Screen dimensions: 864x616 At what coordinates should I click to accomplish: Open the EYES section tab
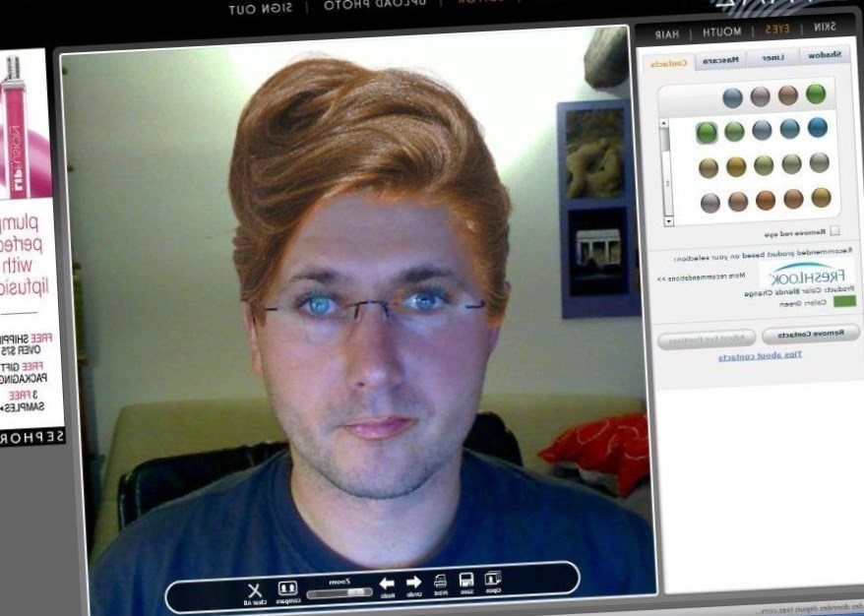[x=777, y=30]
